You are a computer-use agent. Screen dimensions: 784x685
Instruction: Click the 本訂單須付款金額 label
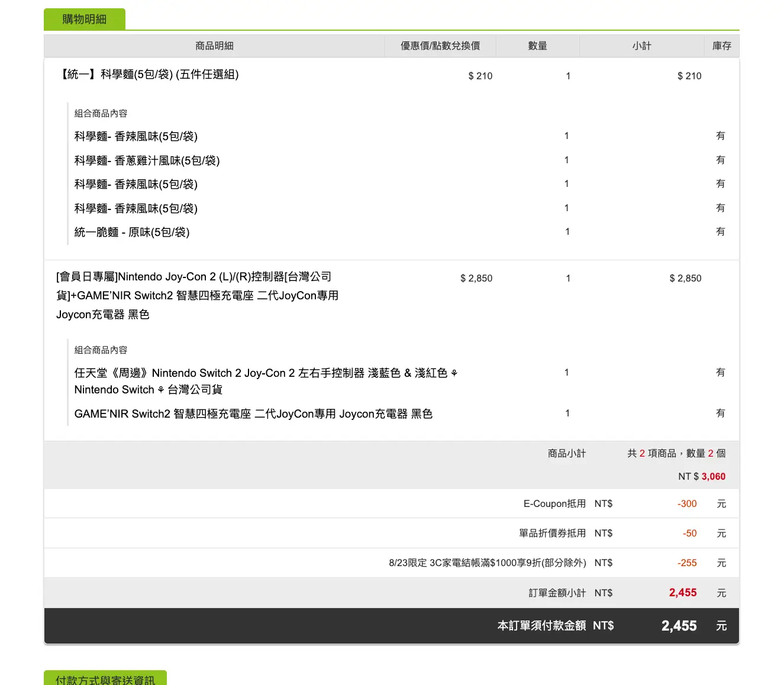(x=542, y=626)
